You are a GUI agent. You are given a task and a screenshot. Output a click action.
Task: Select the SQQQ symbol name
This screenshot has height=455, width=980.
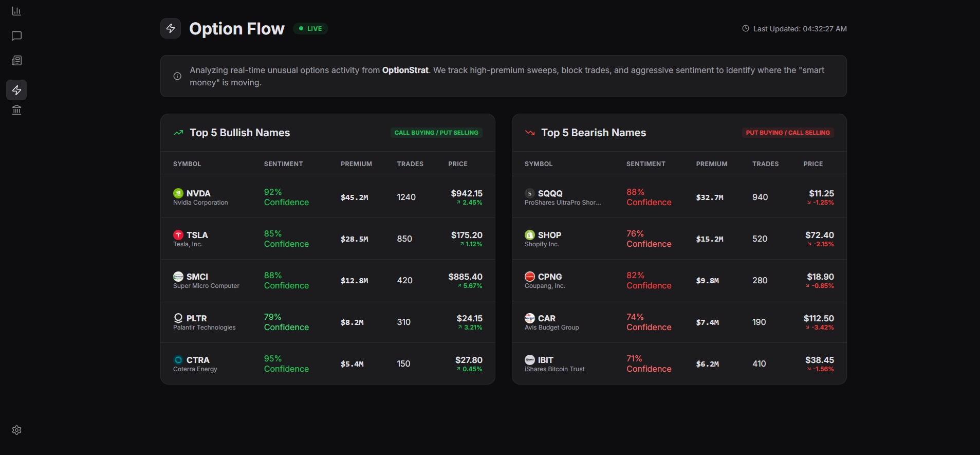[550, 193]
